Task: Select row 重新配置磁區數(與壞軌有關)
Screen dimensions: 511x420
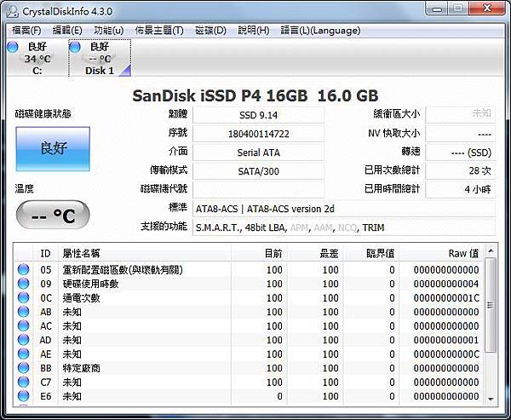Action: (249, 270)
